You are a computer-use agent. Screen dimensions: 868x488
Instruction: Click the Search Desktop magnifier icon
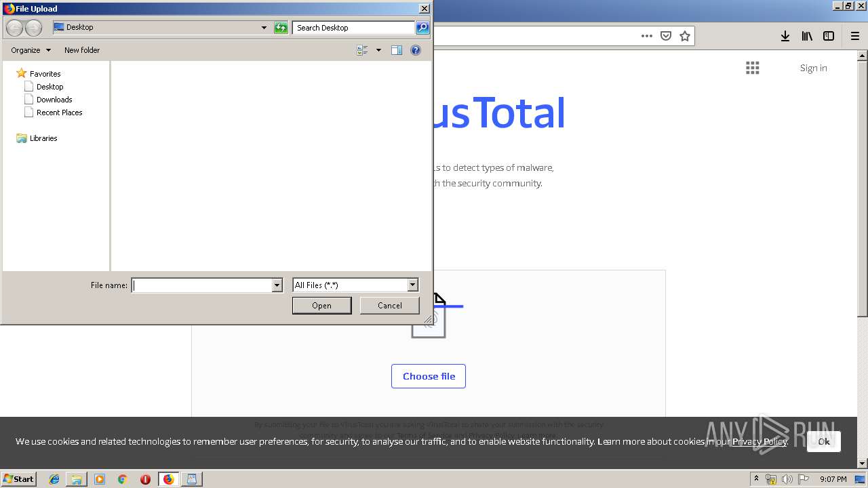422,28
